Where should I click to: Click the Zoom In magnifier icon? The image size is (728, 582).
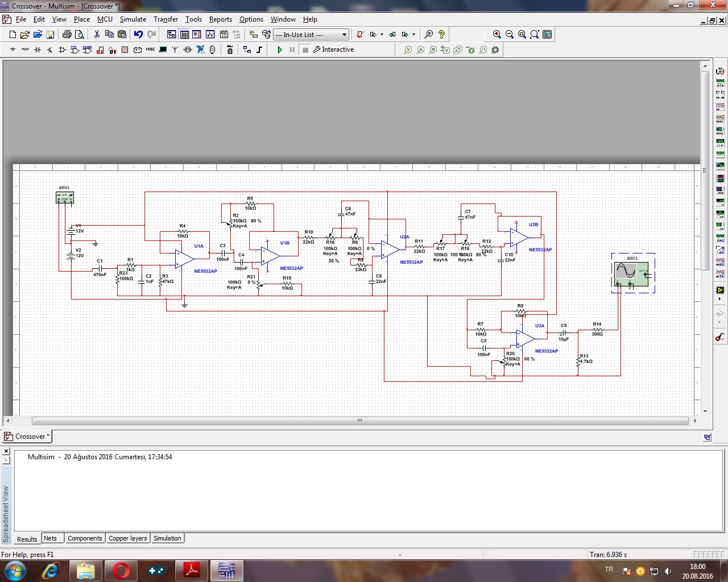(x=497, y=35)
